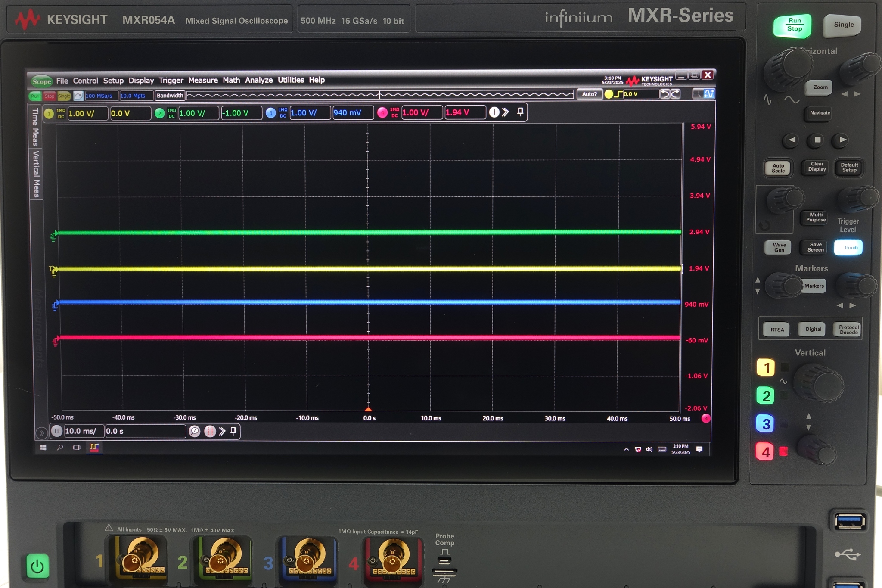Click the trigger T circle icon

[x=609, y=94]
